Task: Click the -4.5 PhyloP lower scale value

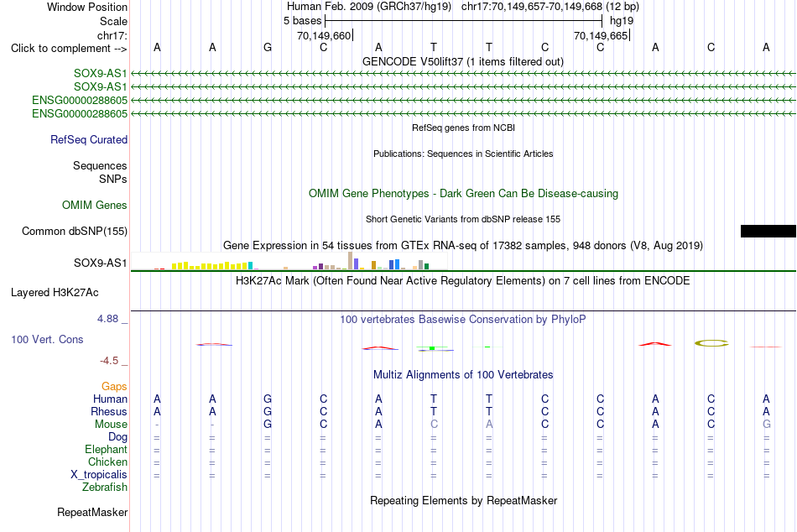Action: coord(109,361)
